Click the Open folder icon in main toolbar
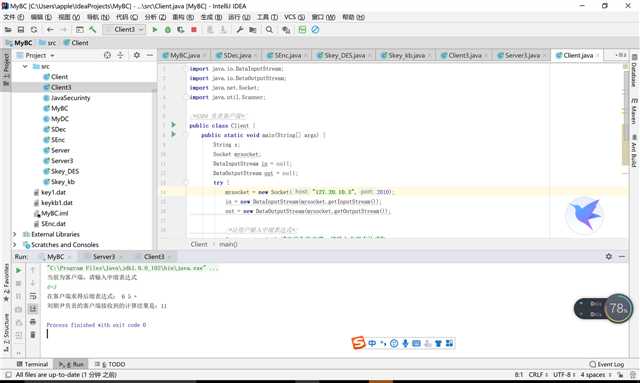 (8, 29)
